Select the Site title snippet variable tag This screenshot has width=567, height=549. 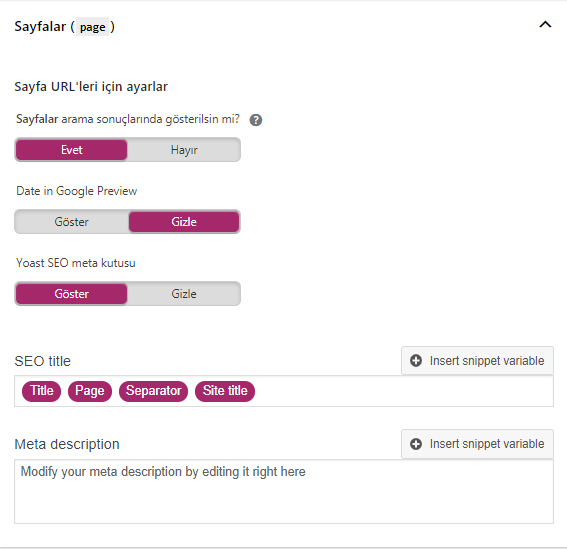coord(225,391)
